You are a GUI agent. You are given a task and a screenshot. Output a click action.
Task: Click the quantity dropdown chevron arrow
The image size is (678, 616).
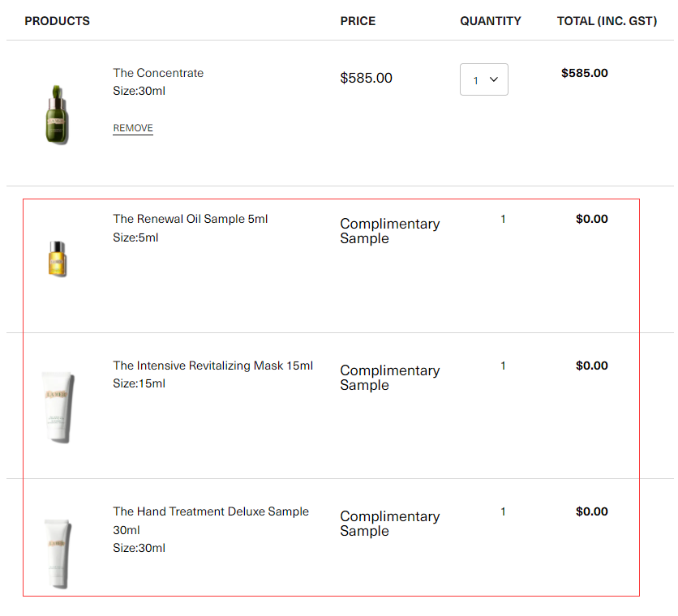494,79
